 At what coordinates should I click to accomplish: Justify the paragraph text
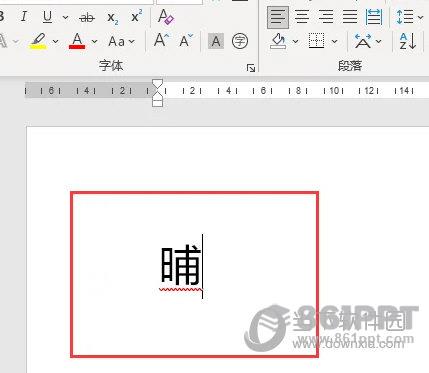pos(350,17)
